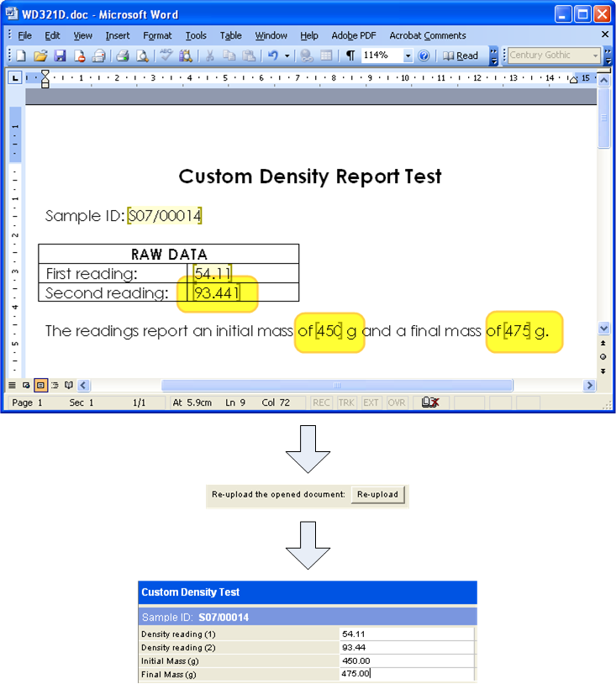Screen dimensions: 616x684
Task: Click the horizontal scrollbar thumb
Action: tap(336, 386)
